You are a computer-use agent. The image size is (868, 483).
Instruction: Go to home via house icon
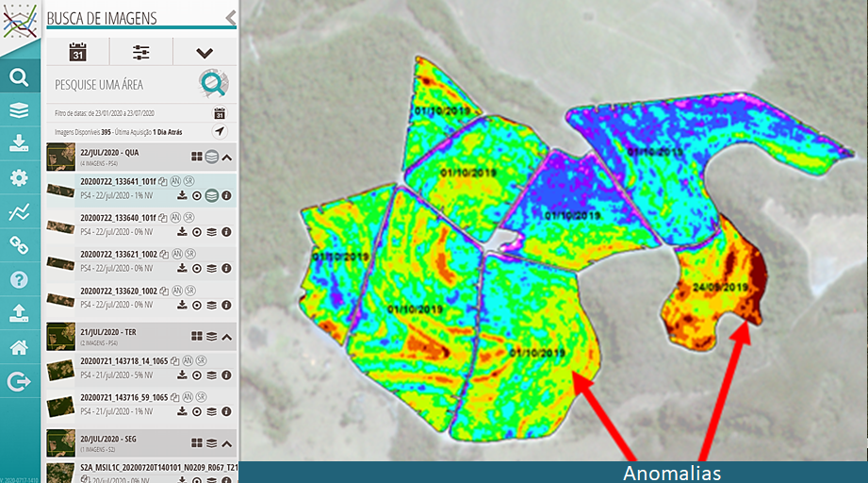[x=19, y=348]
